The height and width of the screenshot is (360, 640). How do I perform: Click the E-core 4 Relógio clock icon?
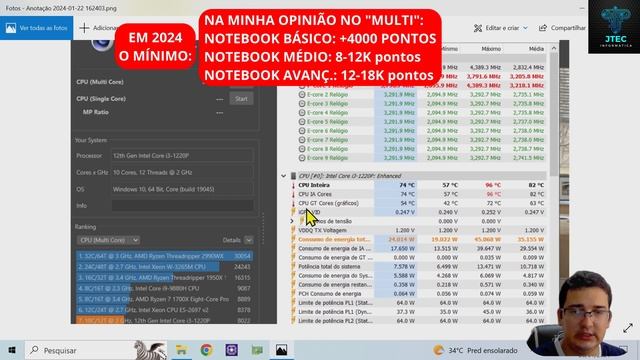(302, 112)
